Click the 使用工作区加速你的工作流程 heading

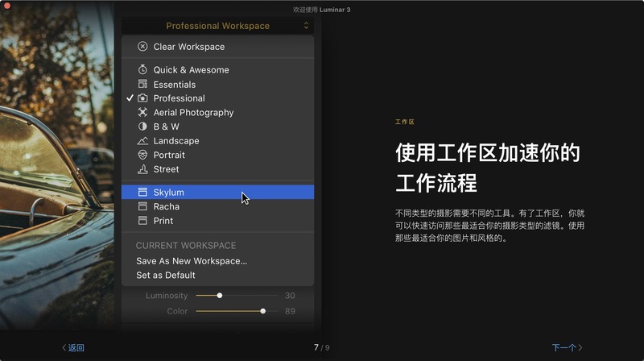(x=488, y=168)
